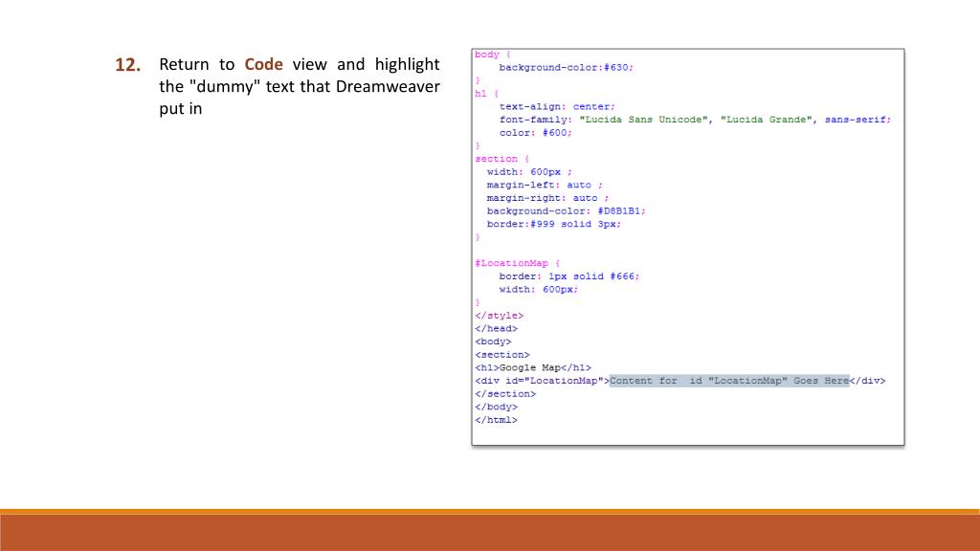Click the "margin-right: auto ;" line
The image size is (980, 551).
pos(547,198)
